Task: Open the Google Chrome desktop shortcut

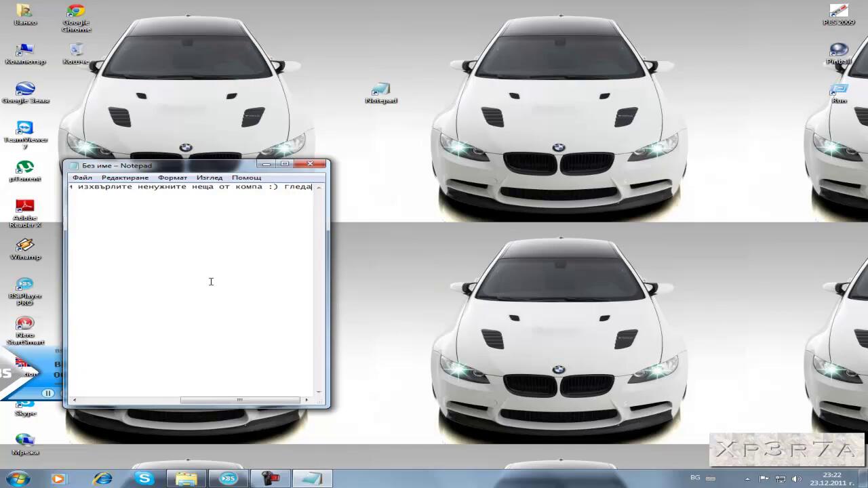Action: pyautogui.click(x=76, y=17)
